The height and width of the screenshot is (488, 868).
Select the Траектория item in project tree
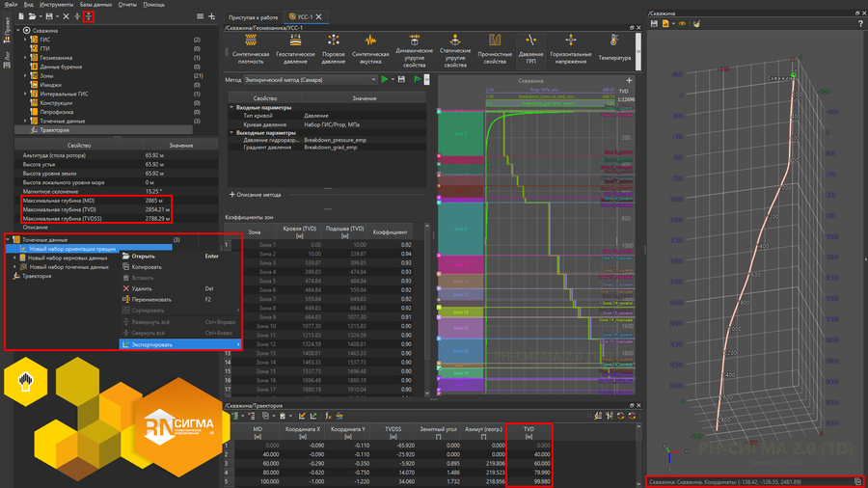tap(54, 129)
